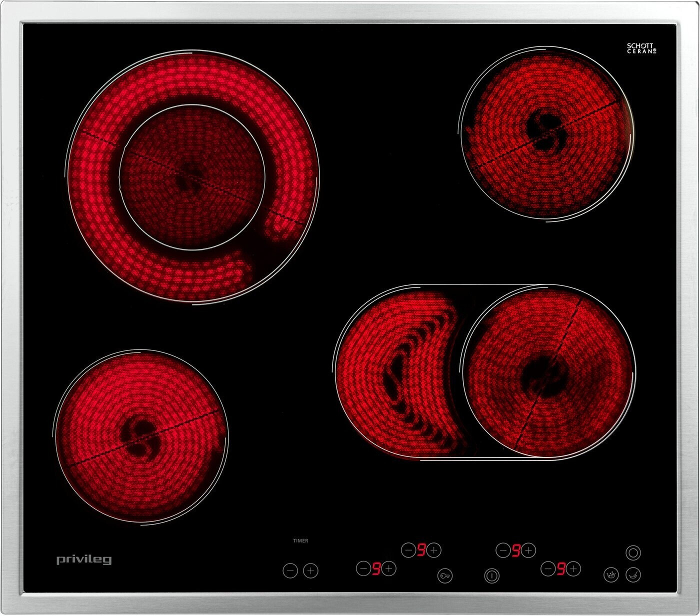
Task: Raise front-left zone heat with plus
Action: [389, 568]
